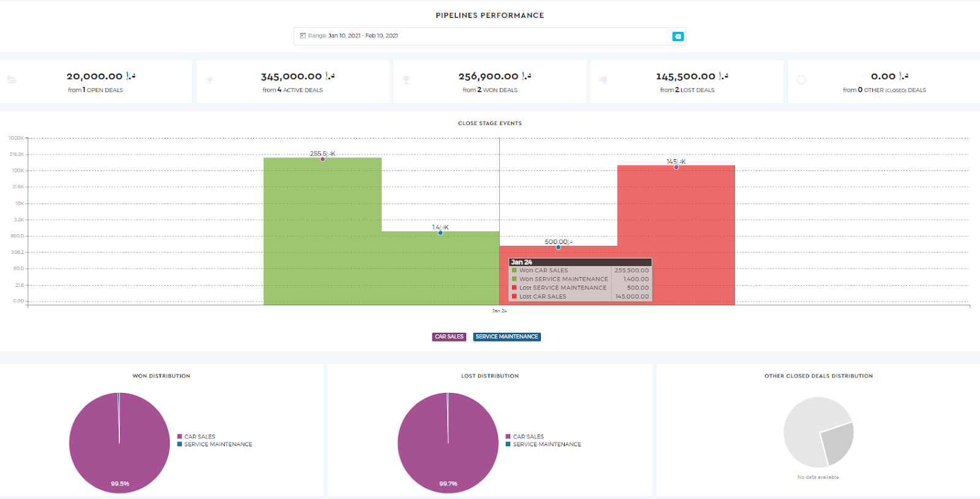Select the 1.4K won service maintenance point
This screenshot has height=499, width=980.
440,232
